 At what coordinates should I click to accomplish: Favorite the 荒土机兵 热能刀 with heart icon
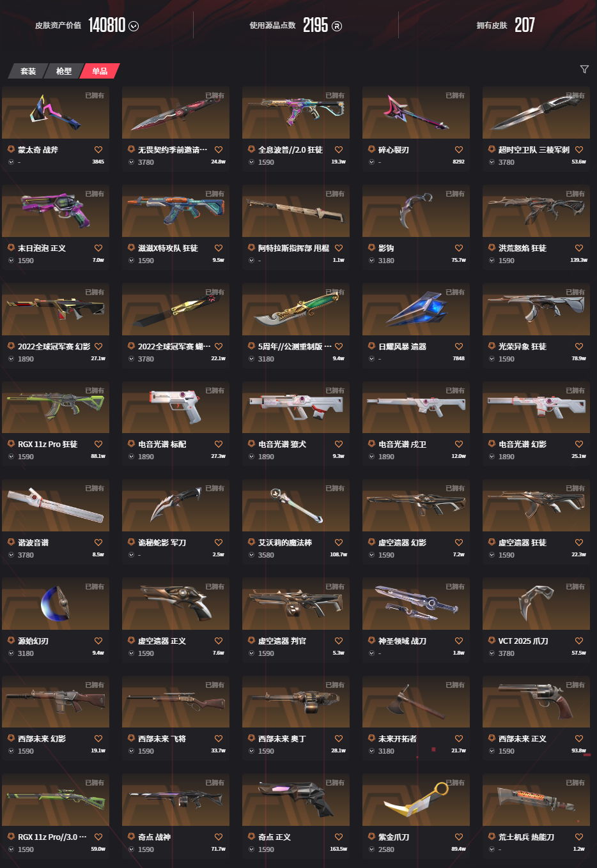(579, 837)
